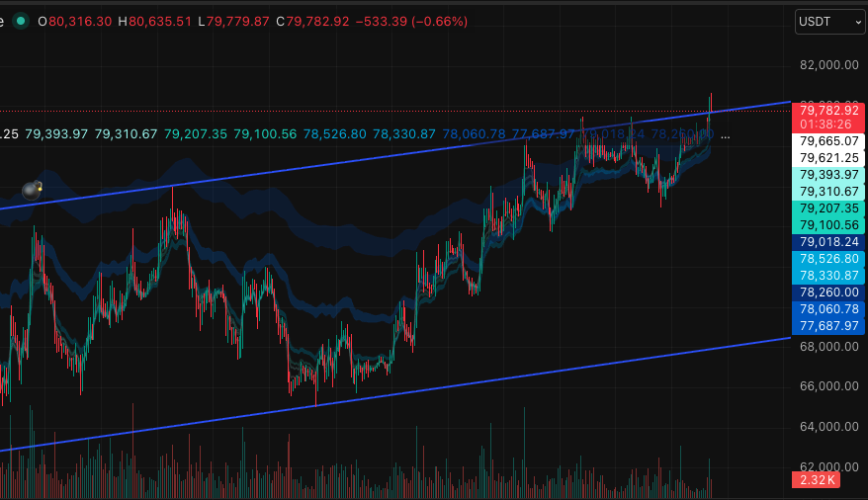Click the 66,000.00 price scale tick

tap(828, 386)
